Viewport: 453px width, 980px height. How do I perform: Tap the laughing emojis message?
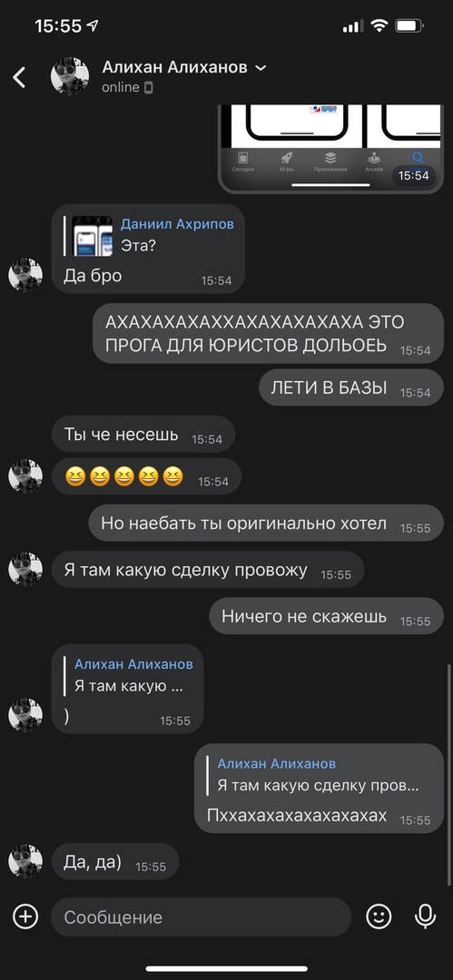pyautogui.click(x=146, y=477)
